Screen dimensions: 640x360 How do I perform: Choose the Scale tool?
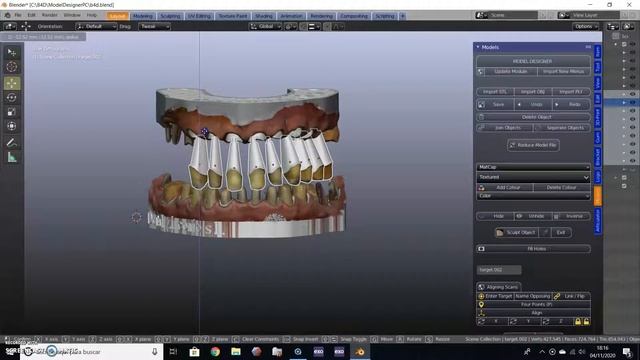coord(12,112)
